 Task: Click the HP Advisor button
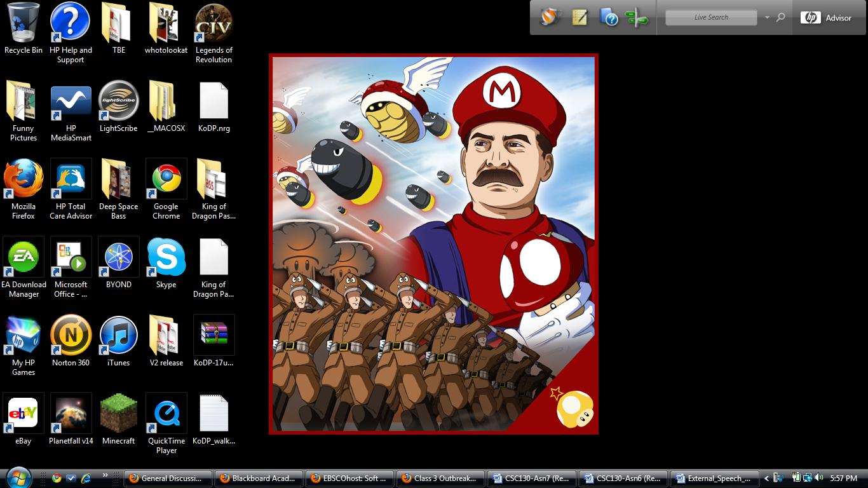(x=826, y=18)
